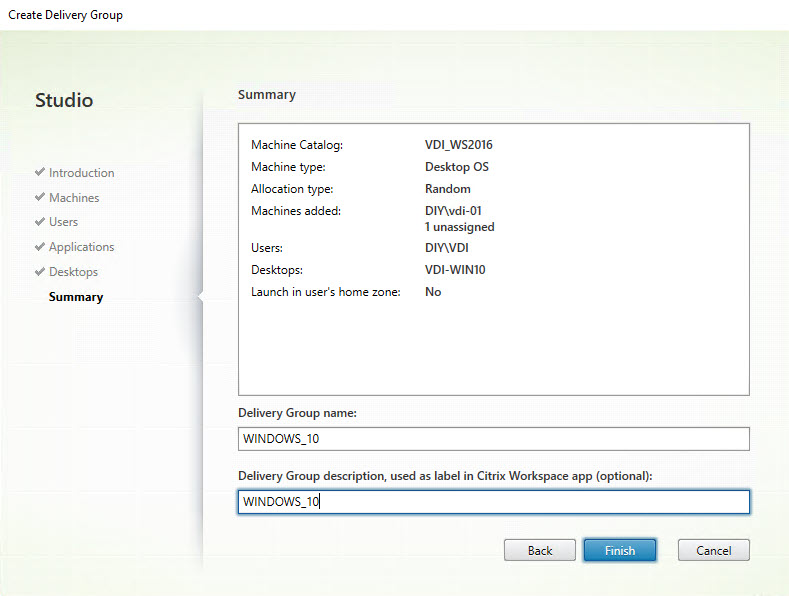Jump to the Users wizard step
Image resolution: width=789 pixels, height=596 pixels.
click(x=63, y=222)
